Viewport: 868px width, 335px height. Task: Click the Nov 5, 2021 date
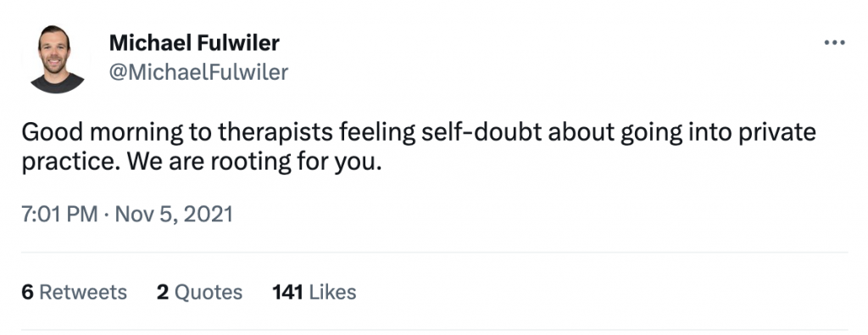click(174, 215)
